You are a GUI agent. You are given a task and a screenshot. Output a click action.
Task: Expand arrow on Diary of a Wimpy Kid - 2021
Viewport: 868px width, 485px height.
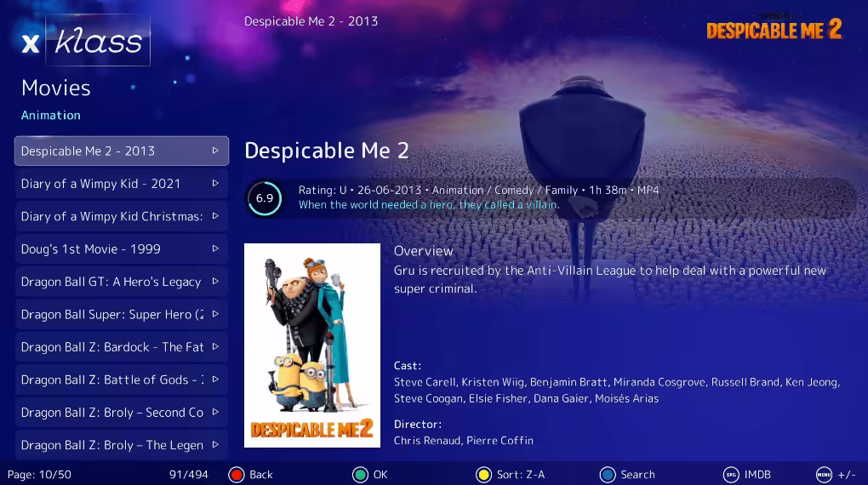coord(215,183)
